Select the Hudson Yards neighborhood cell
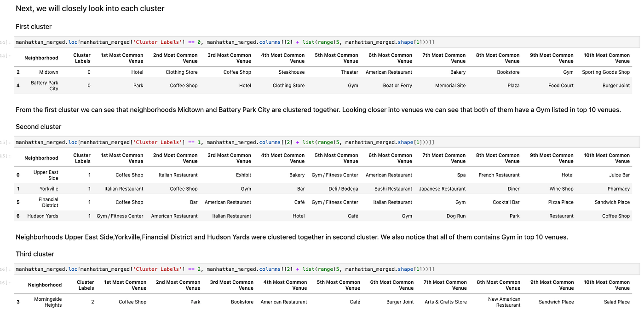 point(43,216)
